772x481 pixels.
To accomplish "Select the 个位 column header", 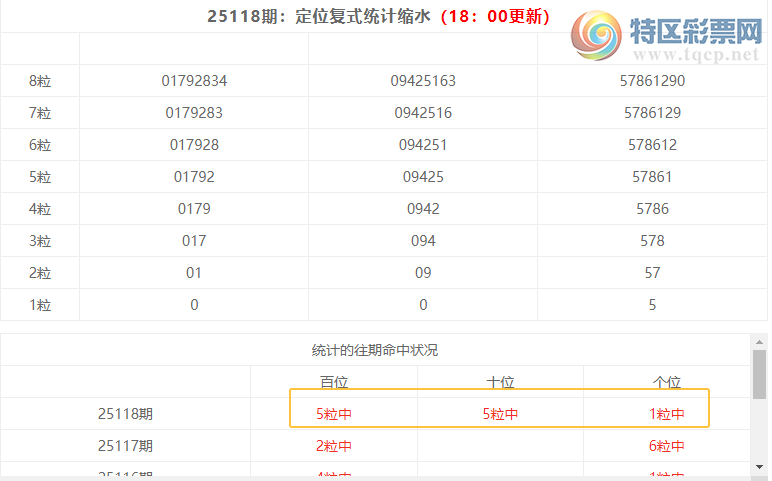I will [x=666, y=382].
